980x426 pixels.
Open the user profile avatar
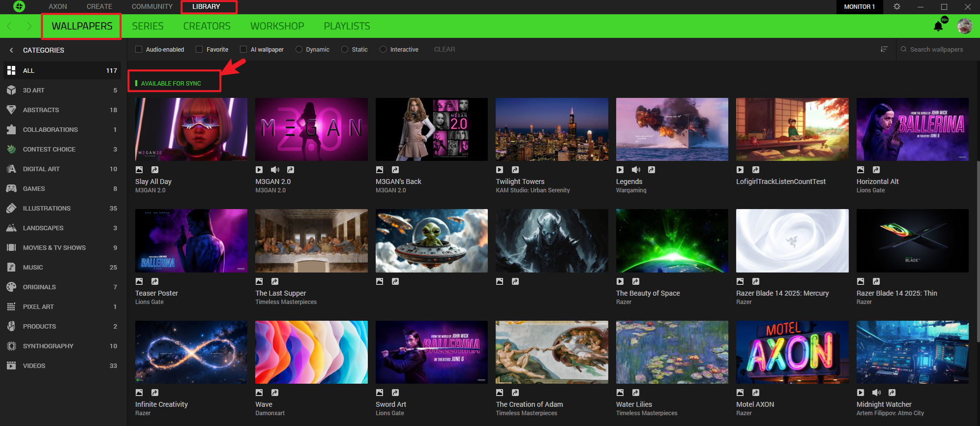[x=964, y=26]
